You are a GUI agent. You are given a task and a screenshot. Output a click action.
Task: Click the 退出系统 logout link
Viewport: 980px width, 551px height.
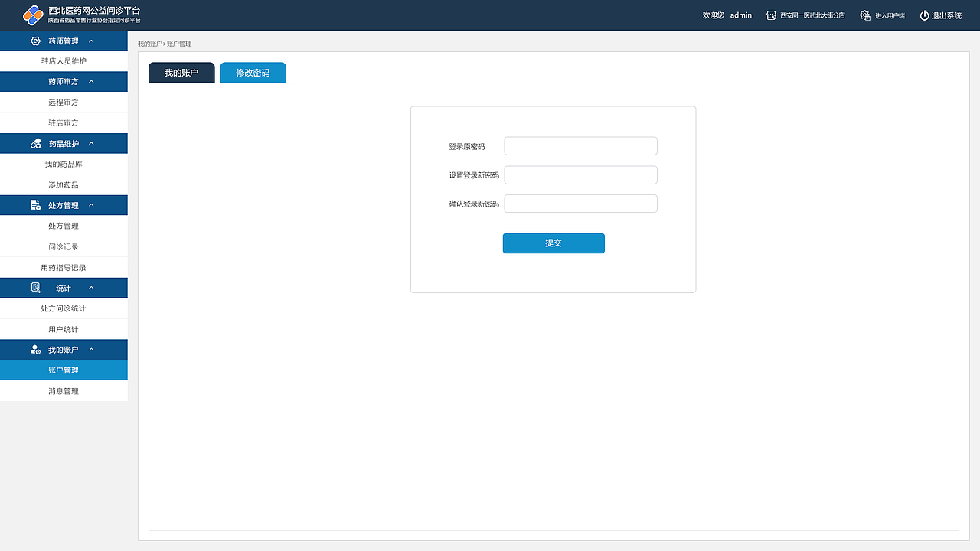(x=946, y=15)
